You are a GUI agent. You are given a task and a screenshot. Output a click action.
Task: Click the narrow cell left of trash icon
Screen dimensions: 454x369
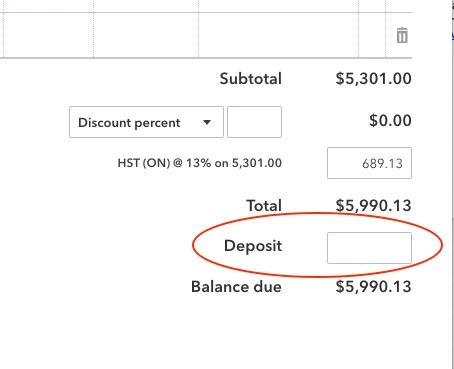pos(372,35)
